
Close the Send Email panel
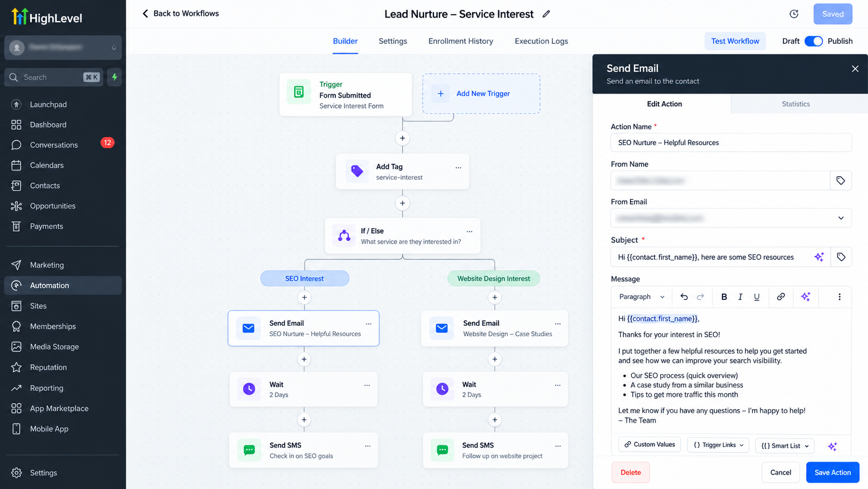(855, 69)
